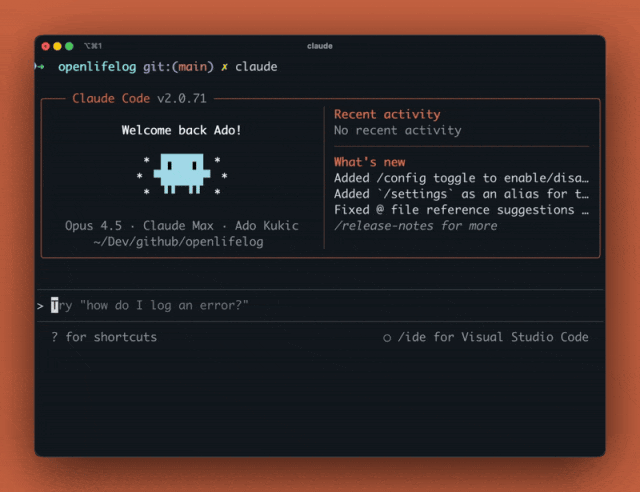Click the ⌥⌘1 pane indicator in title bar
Viewport: 640px width, 492px height.
[93, 46]
